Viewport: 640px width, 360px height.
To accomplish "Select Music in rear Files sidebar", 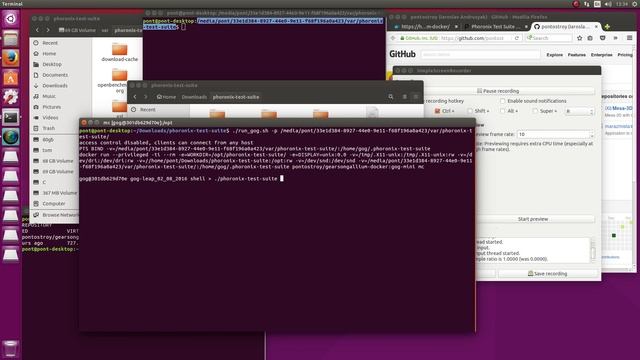I will pyautogui.click(x=49, y=96).
